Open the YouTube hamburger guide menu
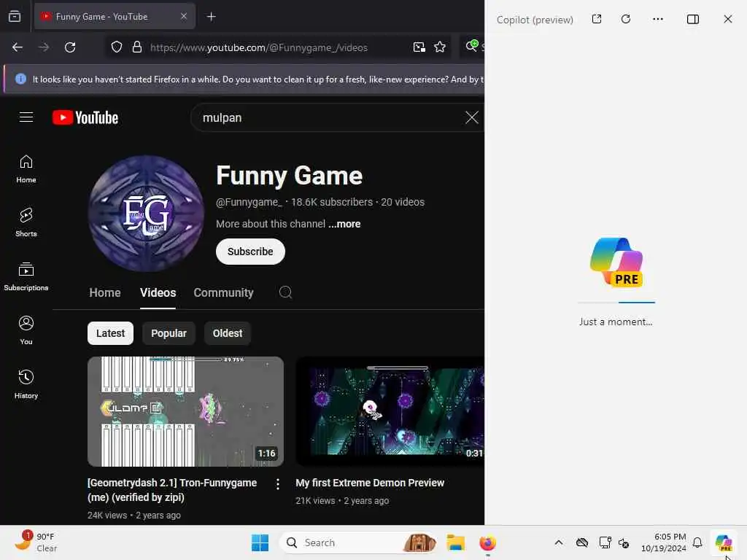747x560 pixels. coord(26,117)
